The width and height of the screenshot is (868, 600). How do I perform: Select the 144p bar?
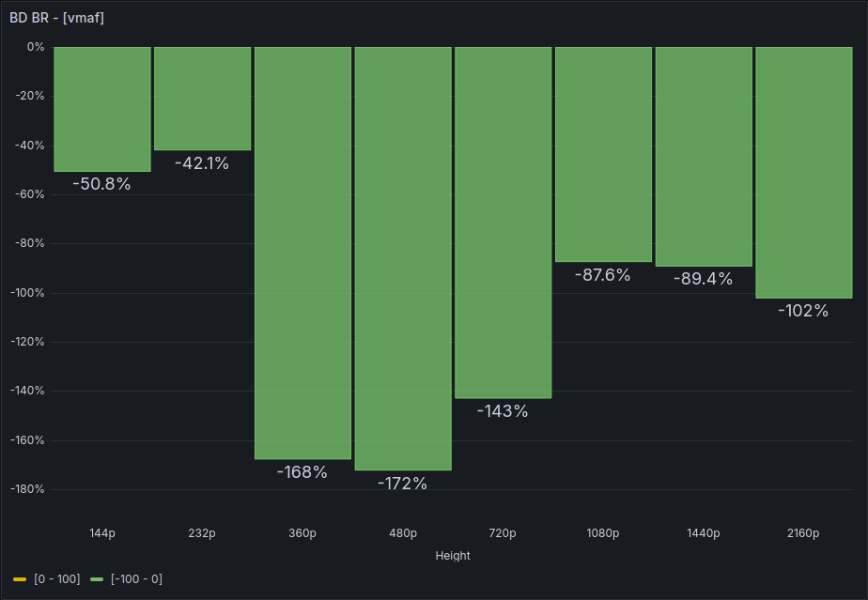pos(102,109)
